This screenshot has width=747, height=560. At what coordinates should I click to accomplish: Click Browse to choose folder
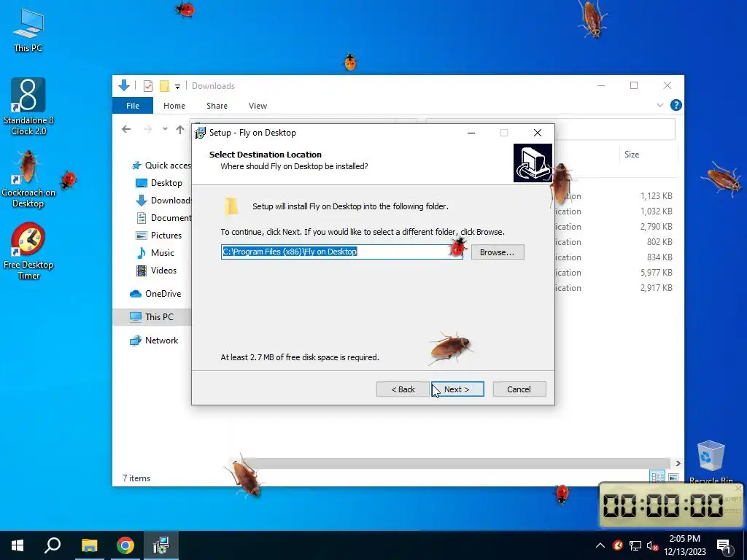click(x=498, y=252)
